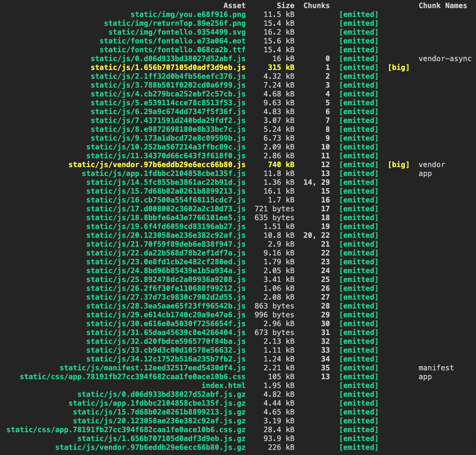The height and width of the screenshot is (455, 476).
Task: Click the fontello.9354499.svg file path
Action: (x=177, y=32)
